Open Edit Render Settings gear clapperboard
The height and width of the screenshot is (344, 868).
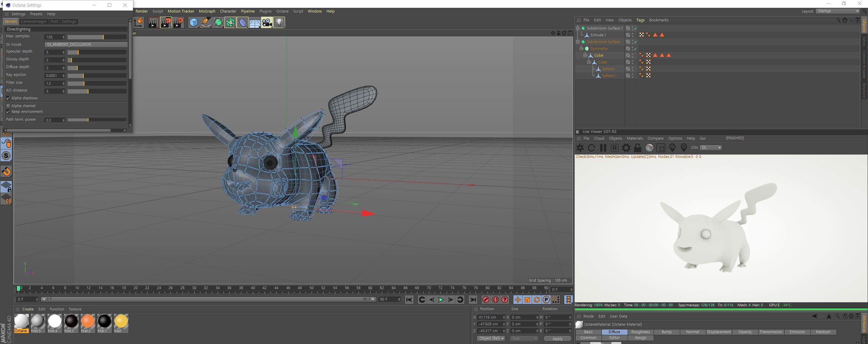178,23
